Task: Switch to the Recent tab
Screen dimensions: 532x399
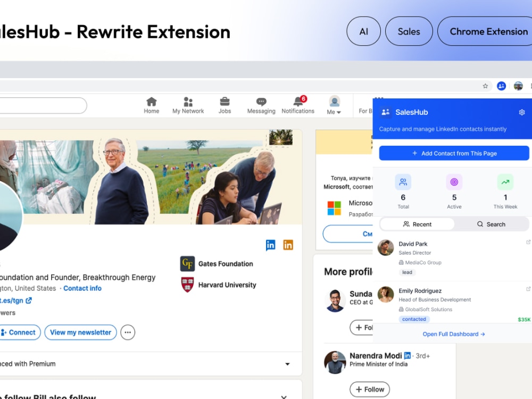Action: pos(417,225)
